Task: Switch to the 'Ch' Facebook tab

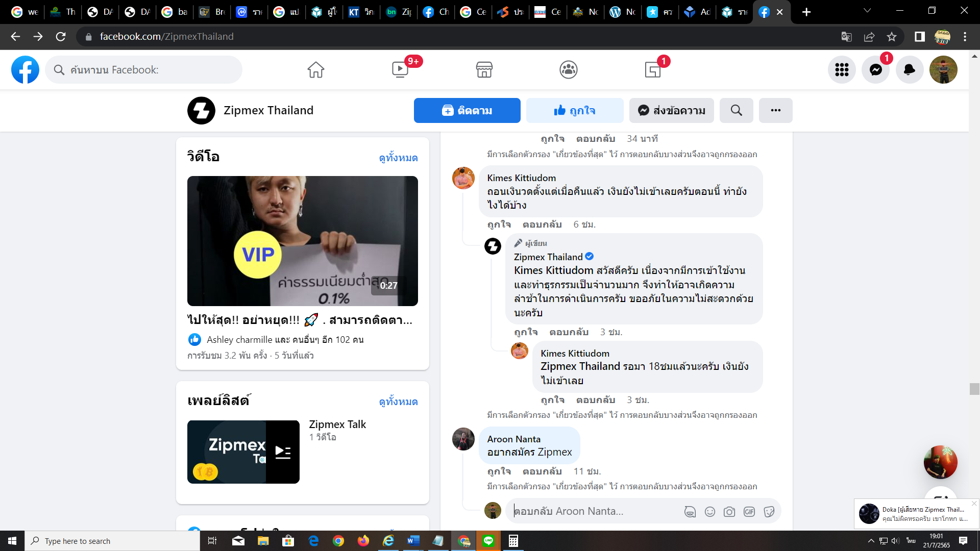Action: click(436, 12)
